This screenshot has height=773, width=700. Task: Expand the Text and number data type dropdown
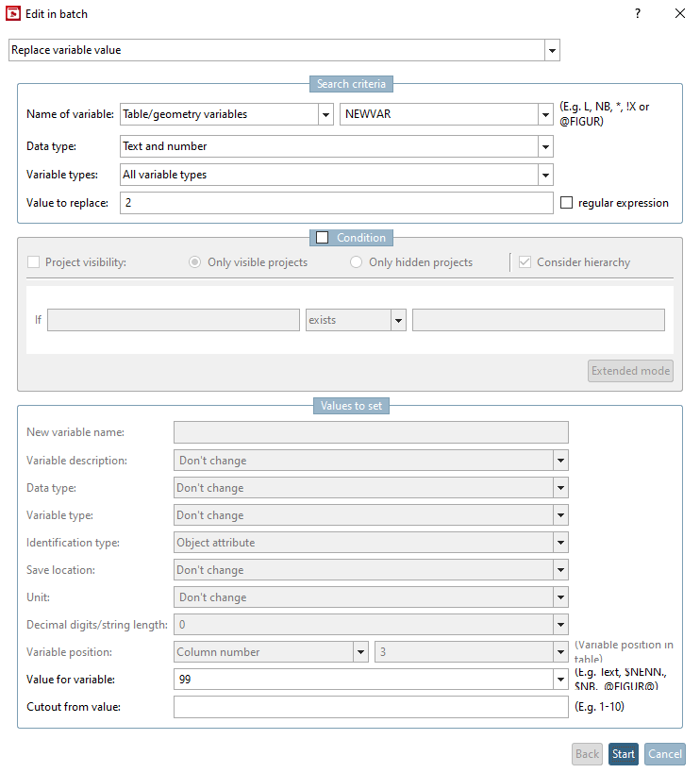[545, 147]
